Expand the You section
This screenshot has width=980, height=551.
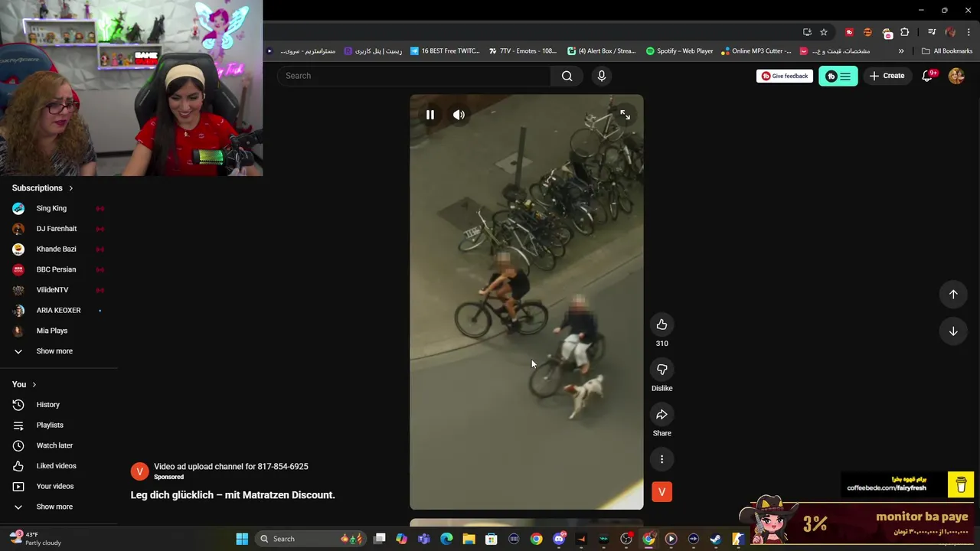click(x=24, y=384)
